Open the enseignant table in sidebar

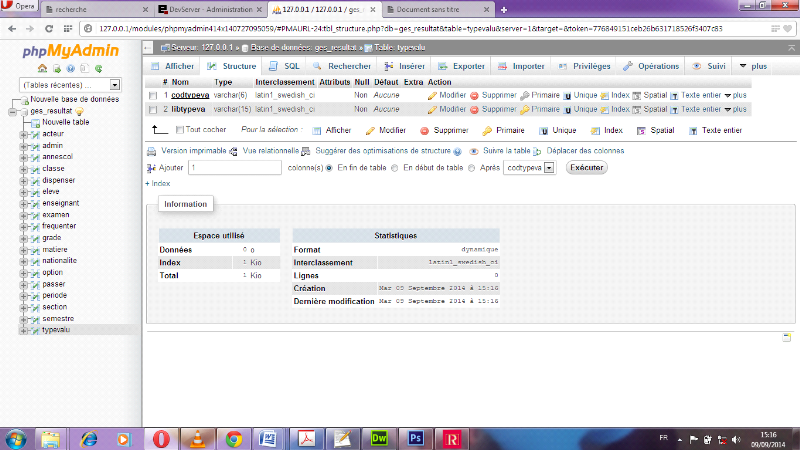[x=61, y=203]
